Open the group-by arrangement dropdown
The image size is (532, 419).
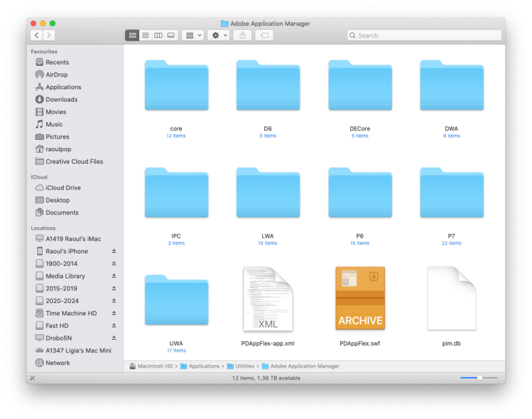[193, 35]
